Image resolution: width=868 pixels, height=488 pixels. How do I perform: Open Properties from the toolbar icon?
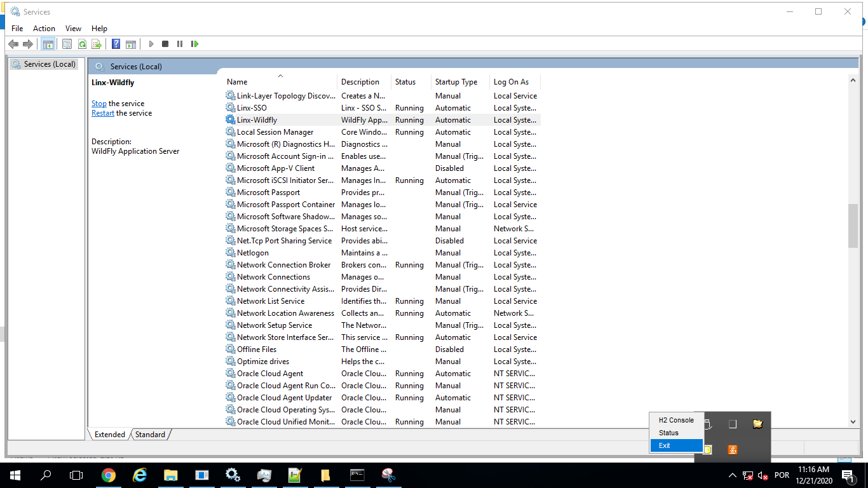[x=67, y=44]
